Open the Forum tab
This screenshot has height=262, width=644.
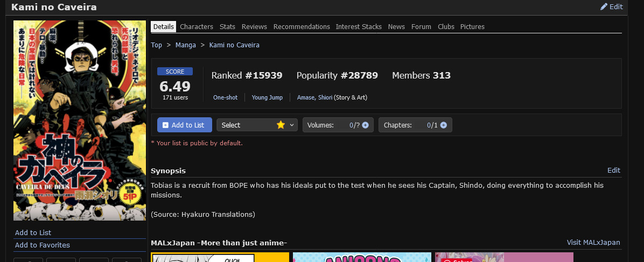(421, 27)
